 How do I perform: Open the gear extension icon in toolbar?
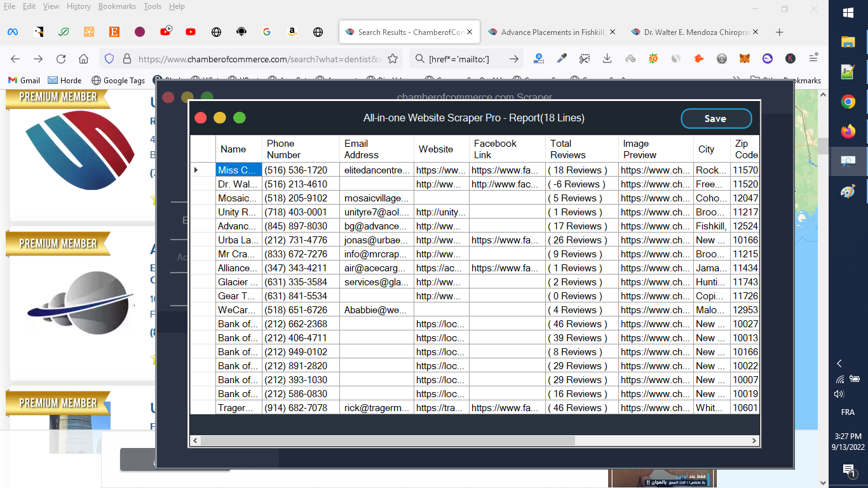722,58
